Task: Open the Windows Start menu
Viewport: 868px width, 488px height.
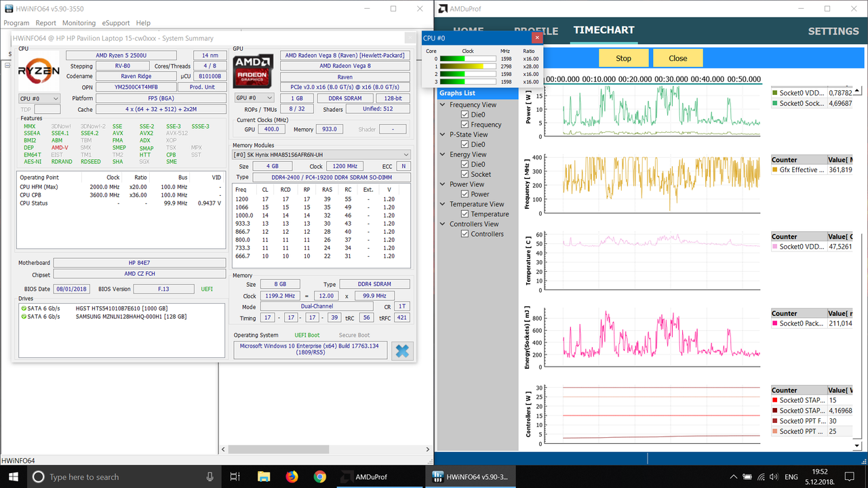Action: (14, 476)
